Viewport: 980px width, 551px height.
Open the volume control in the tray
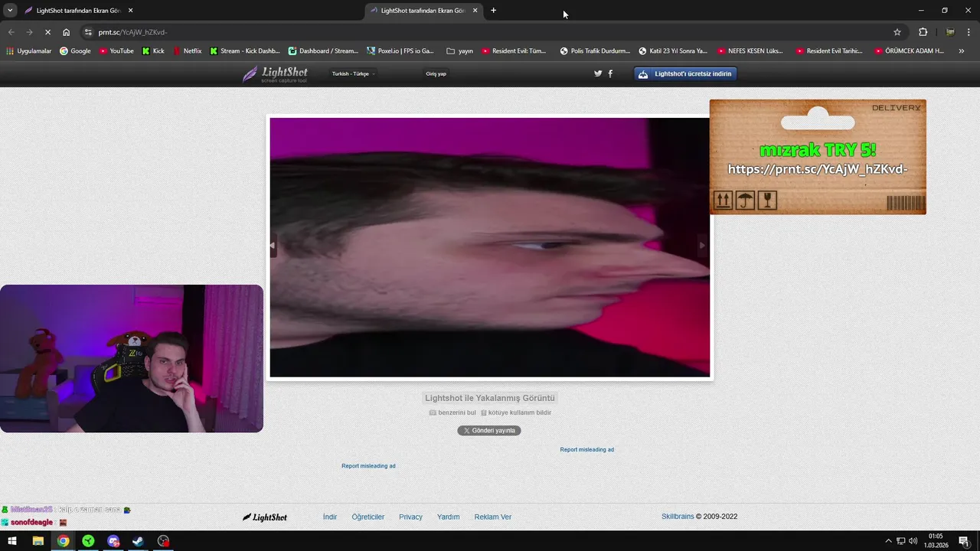tap(913, 541)
